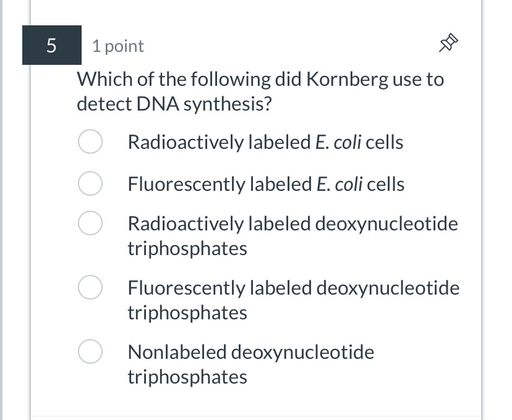Click the text Radioactively labeled E. coli cells

(265, 141)
